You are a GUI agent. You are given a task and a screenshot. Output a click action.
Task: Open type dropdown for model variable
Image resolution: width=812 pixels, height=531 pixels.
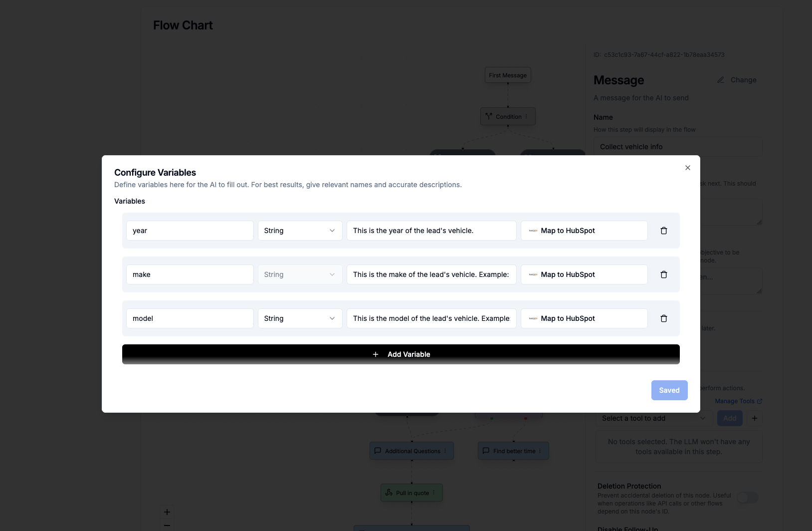[x=300, y=318]
